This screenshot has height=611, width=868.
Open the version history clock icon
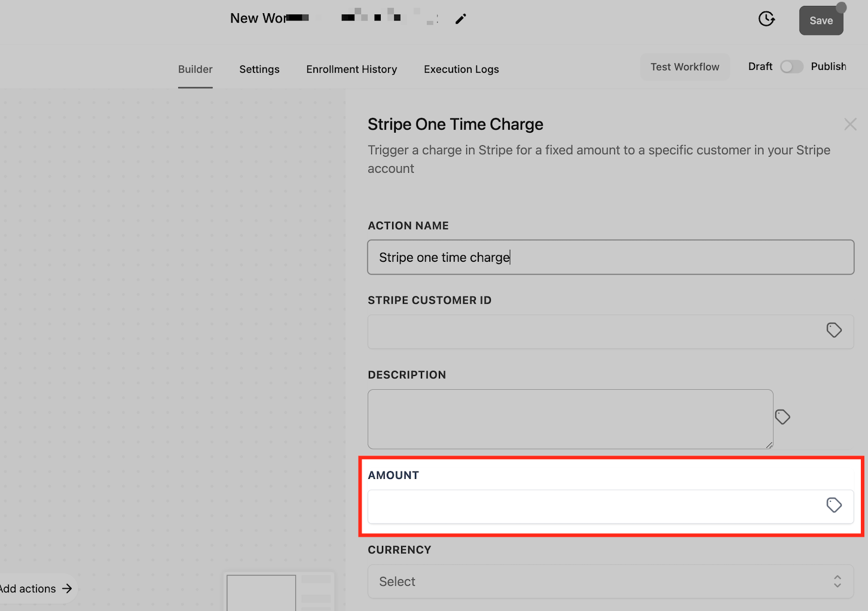pos(766,19)
